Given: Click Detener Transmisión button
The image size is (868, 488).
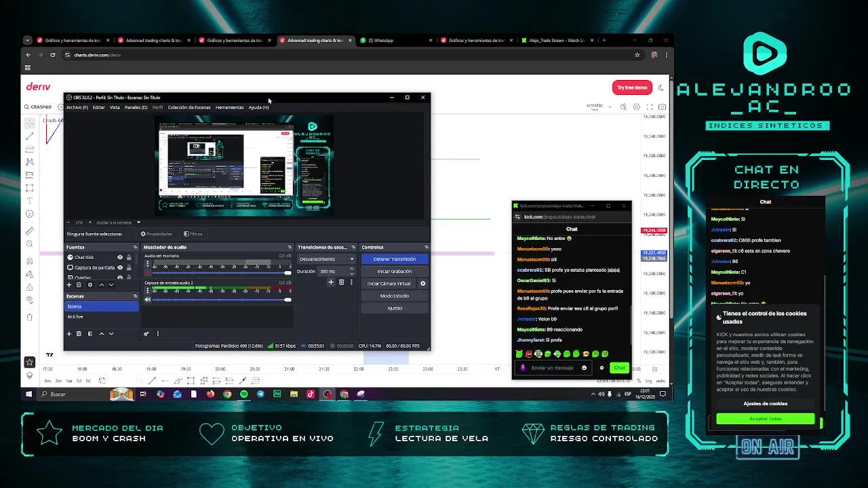Looking at the screenshot, I should click(x=395, y=259).
